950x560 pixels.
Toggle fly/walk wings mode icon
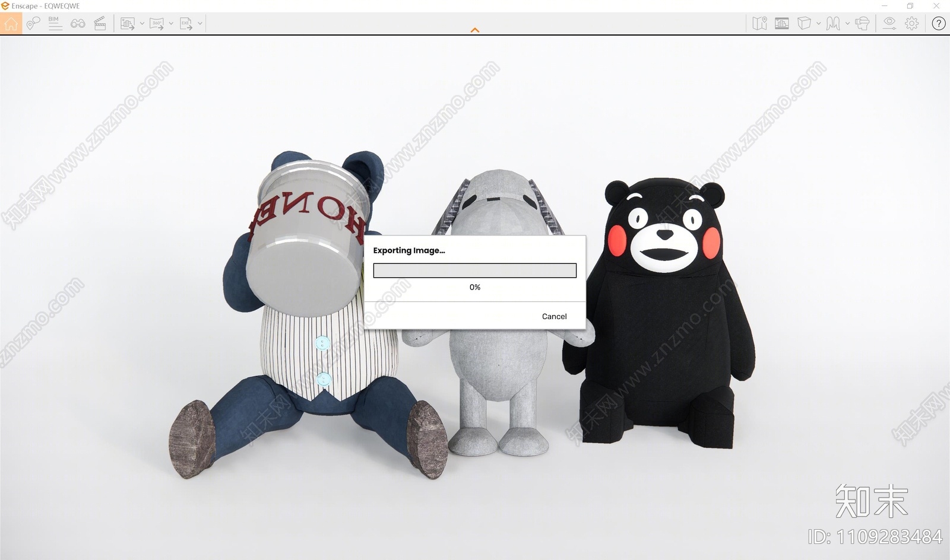tap(833, 24)
